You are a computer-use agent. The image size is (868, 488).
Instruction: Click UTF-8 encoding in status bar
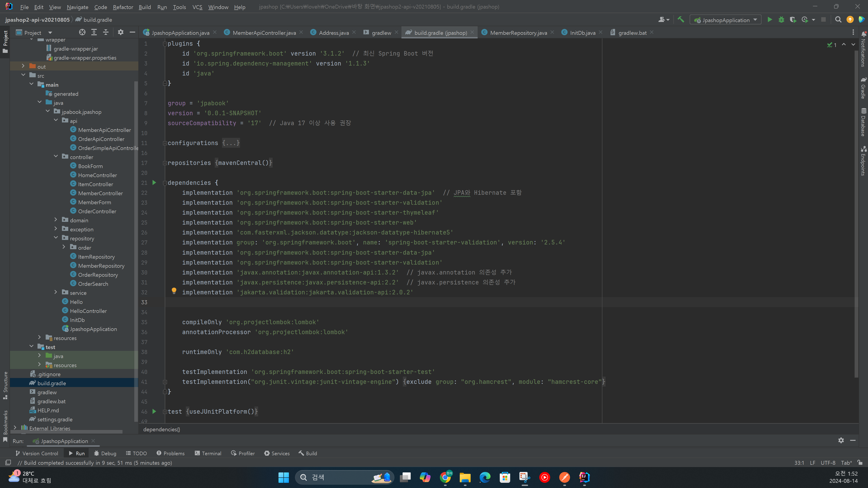click(828, 463)
